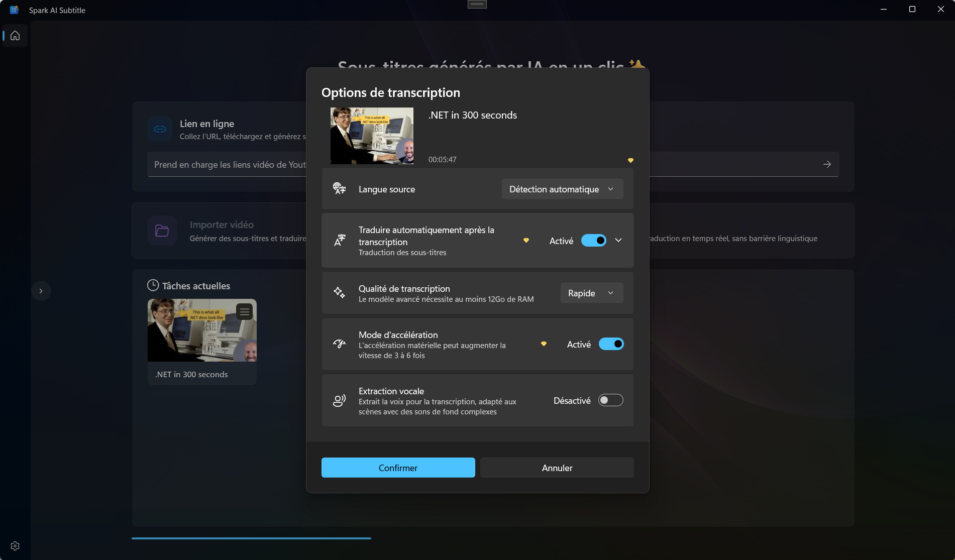Click the clock icon near Tâches actuelles
The width and height of the screenshot is (955, 560).
coord(152,285)
